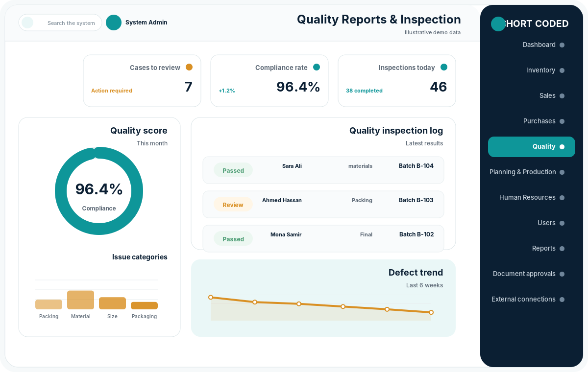Click Batch B-103 label
This screenshot has height=372, width=588.
point(416,200)
